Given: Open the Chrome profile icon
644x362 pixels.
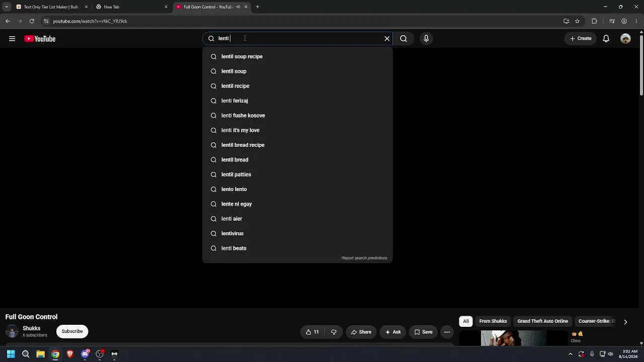Looking at the screenshot, I should pyautogui.click(x=624, y=21).
